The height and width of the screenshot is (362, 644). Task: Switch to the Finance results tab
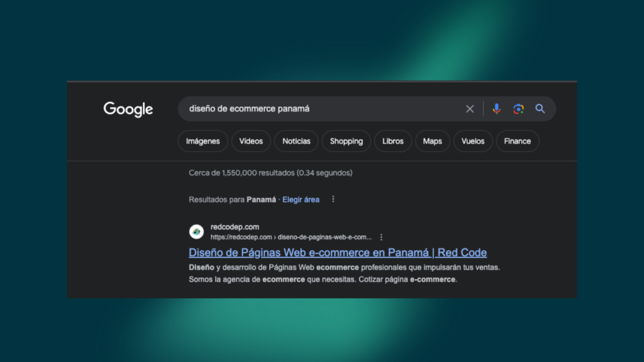(517, 141)
